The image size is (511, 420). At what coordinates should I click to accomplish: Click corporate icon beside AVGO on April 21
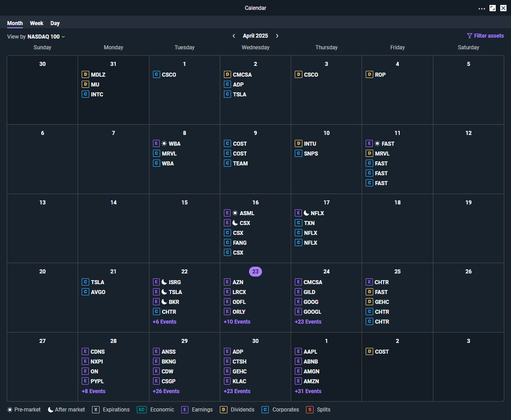[x=85, y=292]
